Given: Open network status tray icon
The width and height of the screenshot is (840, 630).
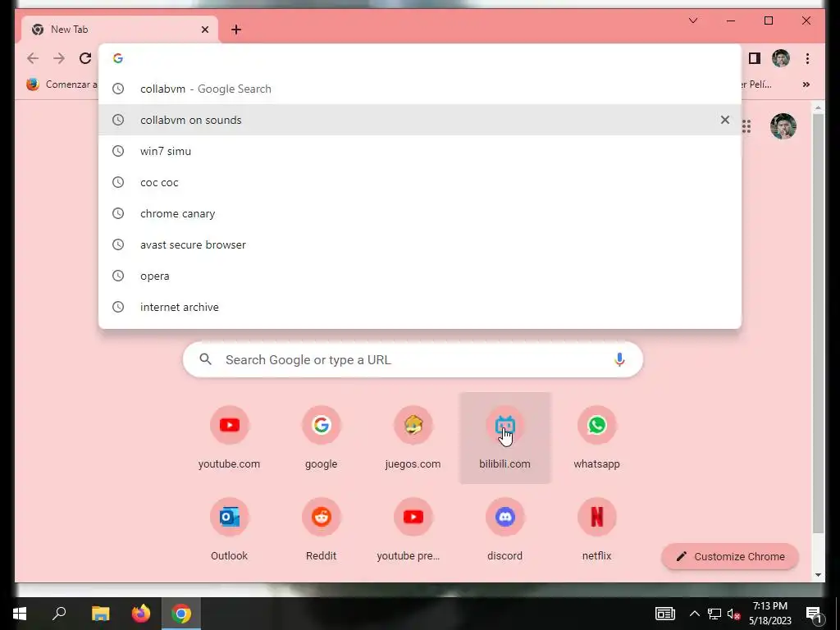Looking at the screenshot, I should 714,614.
